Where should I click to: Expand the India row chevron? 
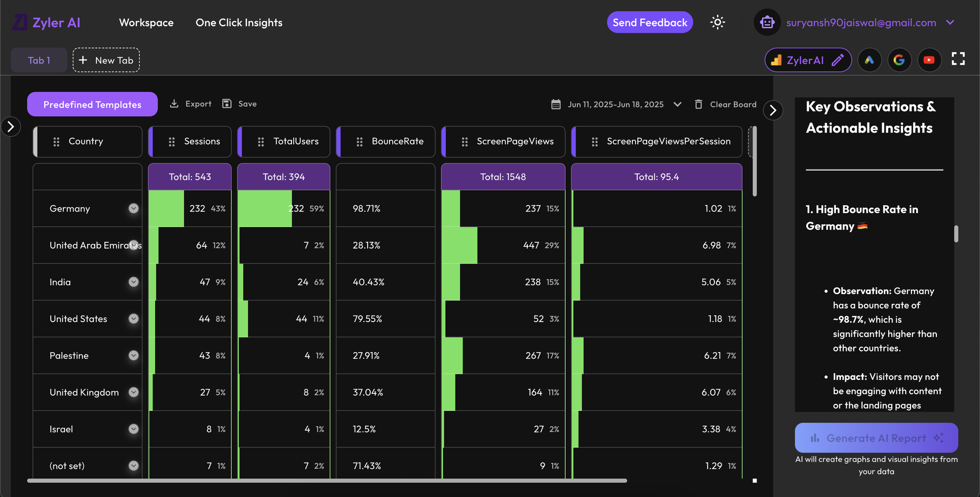pyautogui.click(x=134, y=282)
